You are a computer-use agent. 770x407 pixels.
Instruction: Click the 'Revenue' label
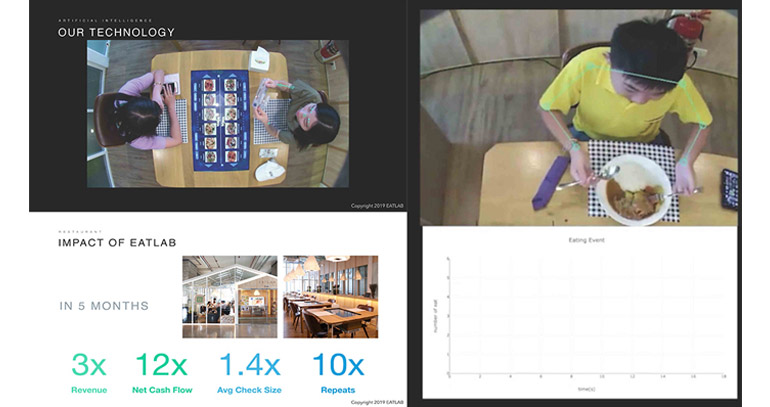pos(89,390)
